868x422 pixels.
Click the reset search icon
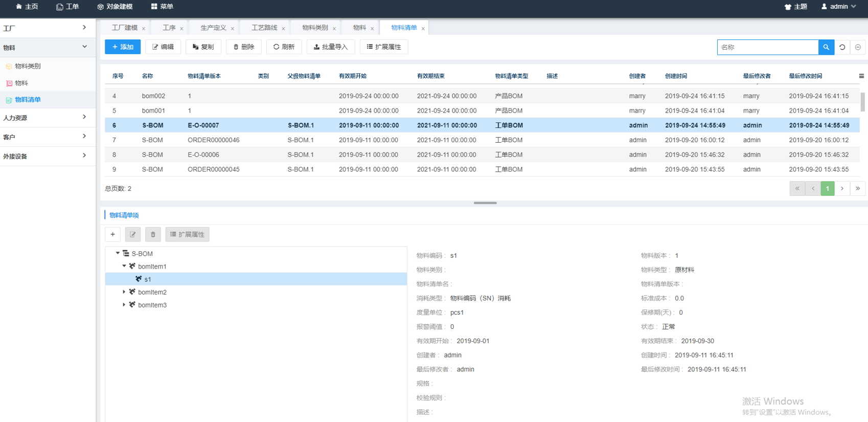[842, 47]
